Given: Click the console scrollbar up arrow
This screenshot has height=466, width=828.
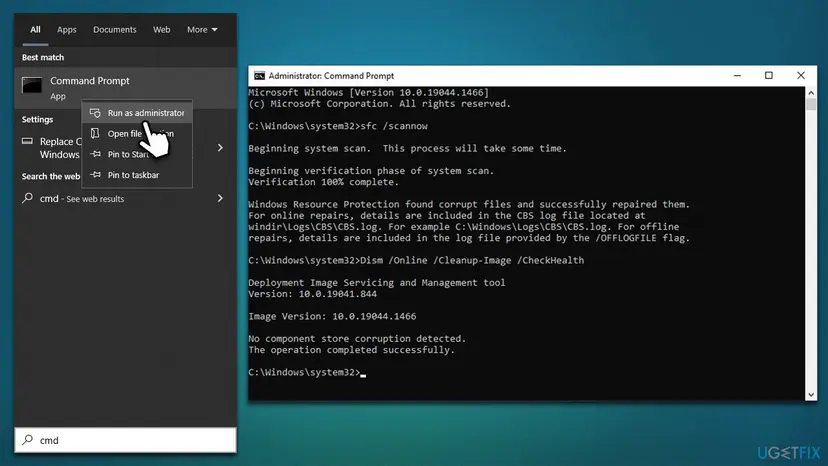Looking at the screenshot, I should (x=811, y=92).
